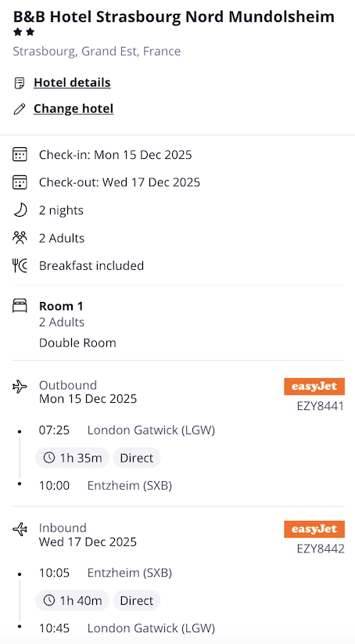Select the Change hotel link
This screenshot has width=355, height=644.
pos(74,109)
